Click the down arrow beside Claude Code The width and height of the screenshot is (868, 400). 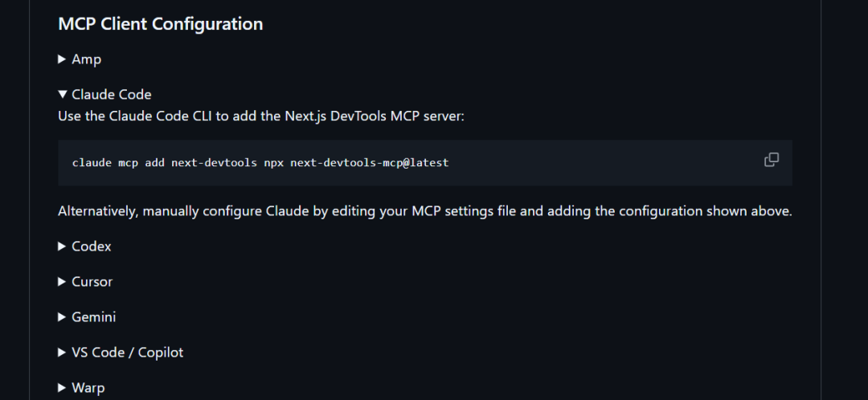pyautogui.click(x=62, y=95)
